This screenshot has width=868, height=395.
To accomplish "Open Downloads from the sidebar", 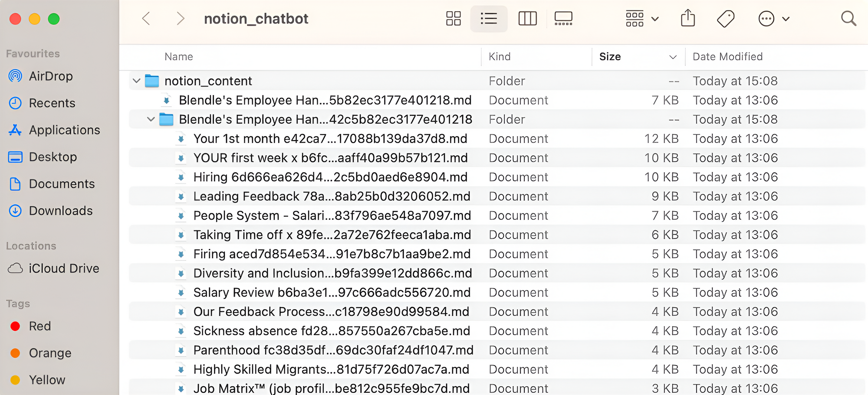I will (60, 211).
